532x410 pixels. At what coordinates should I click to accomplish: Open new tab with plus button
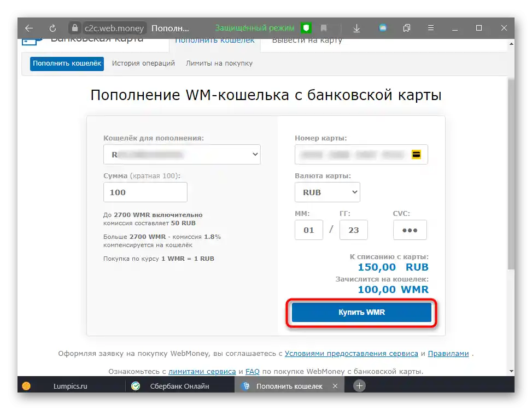coord(359,385)
